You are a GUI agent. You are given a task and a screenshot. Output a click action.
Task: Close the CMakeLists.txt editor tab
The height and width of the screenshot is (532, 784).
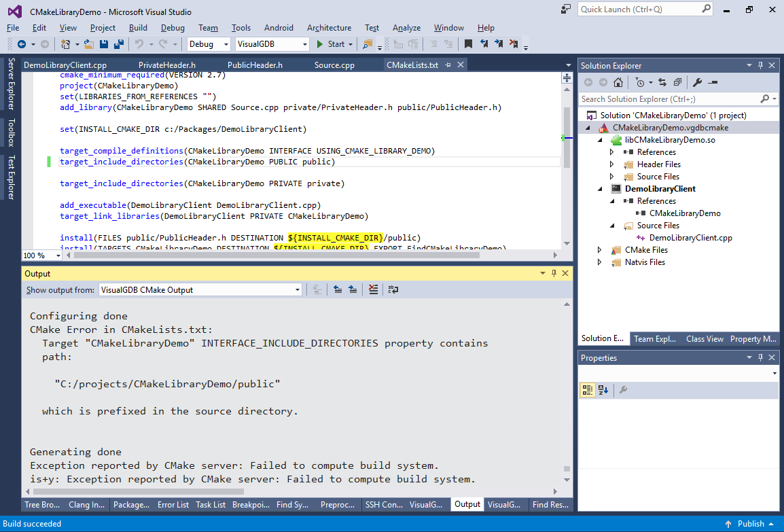pyautogui.click(x=461, y=65)
